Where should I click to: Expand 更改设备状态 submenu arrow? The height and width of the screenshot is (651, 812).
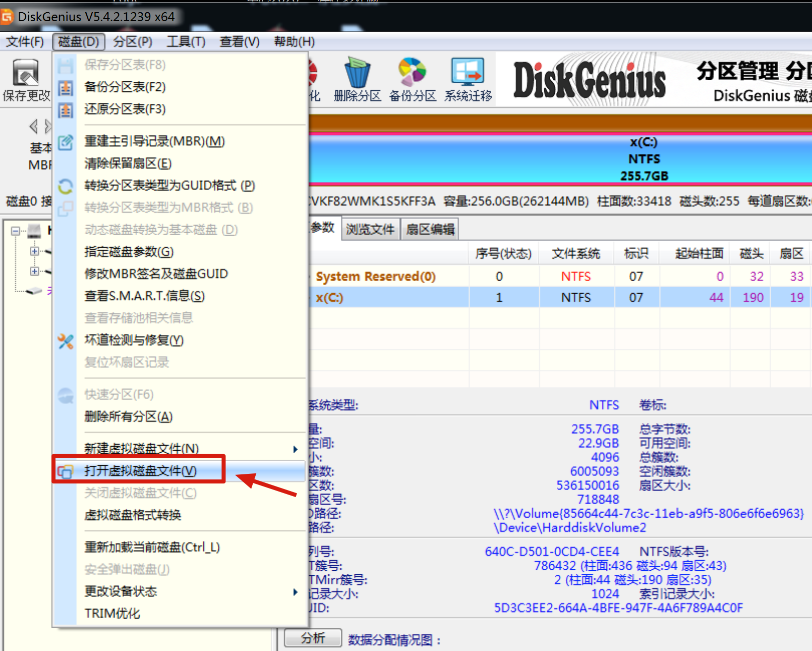pos(296,592)
